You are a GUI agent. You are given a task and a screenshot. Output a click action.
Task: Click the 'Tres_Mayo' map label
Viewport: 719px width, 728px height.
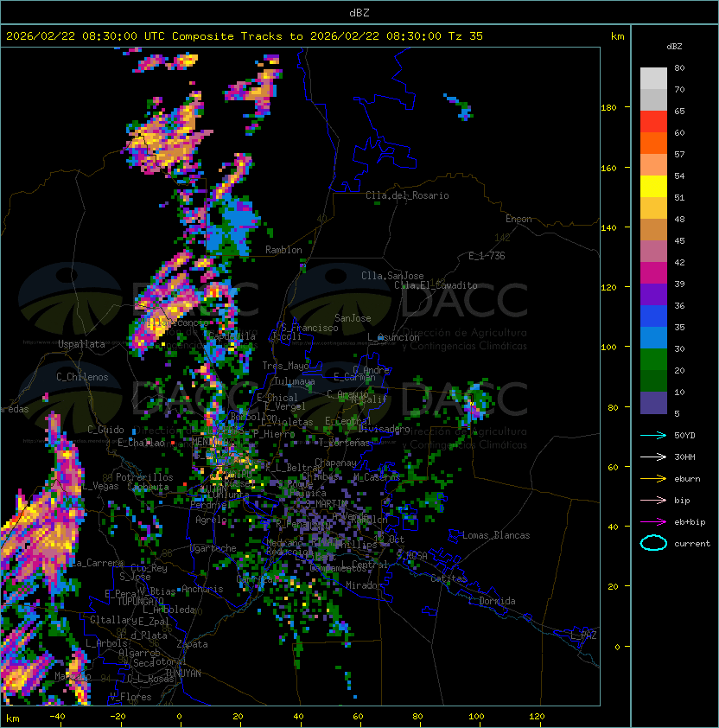pyautogui.click(x=285, y=366)
